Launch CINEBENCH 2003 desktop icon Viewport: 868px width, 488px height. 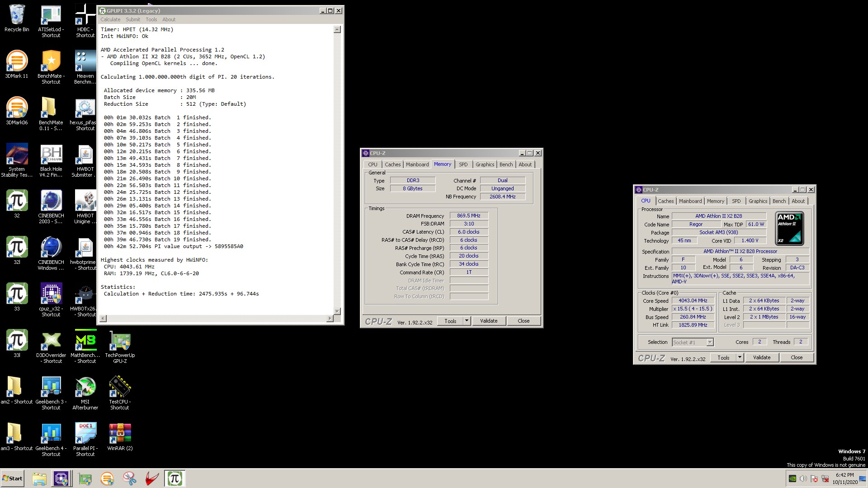point(51,207)
